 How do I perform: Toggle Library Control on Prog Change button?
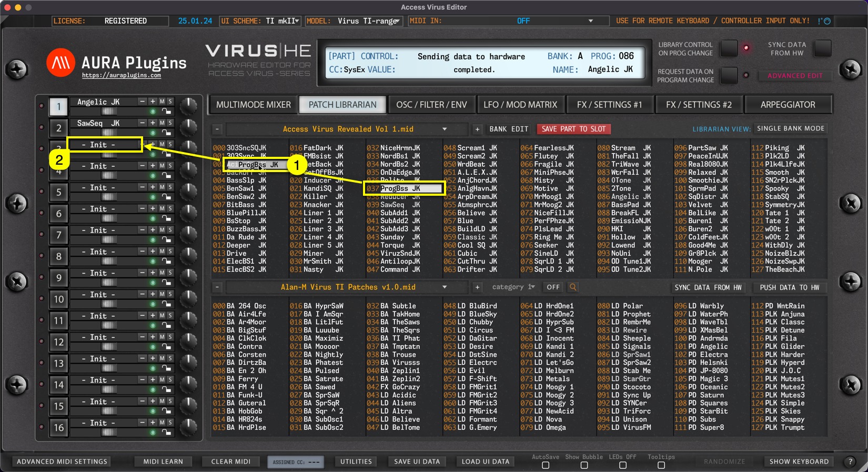pyautogui.click(x=729, y=48)
